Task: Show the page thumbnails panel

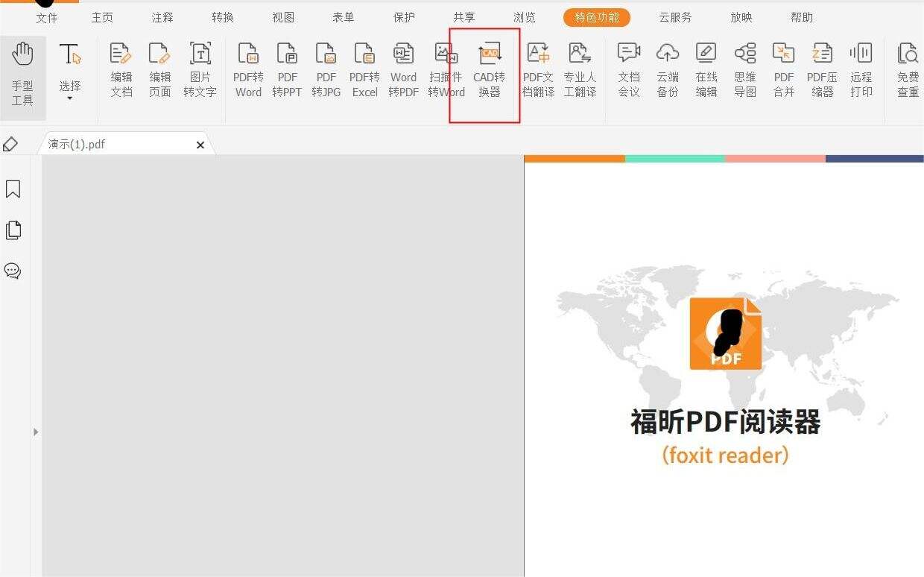Action: click(x=13, y=230)
